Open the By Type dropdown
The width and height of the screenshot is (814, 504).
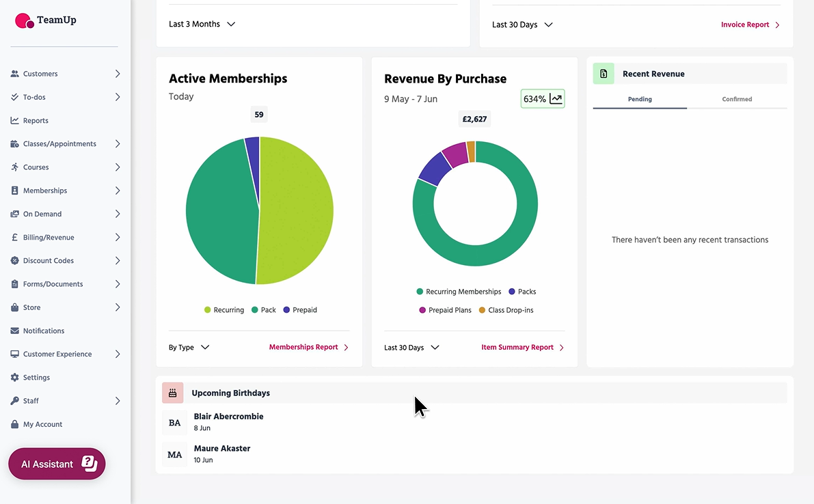pos(189,348)
